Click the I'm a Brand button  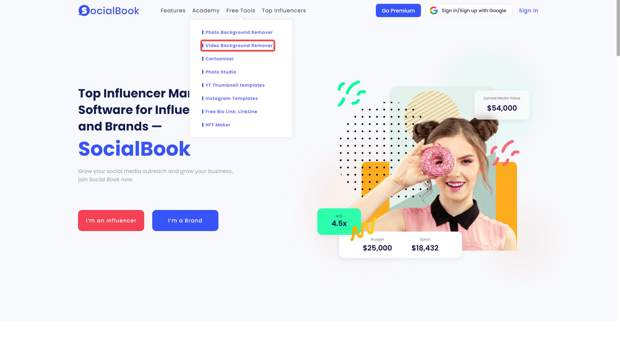pyautogui.click(x=185, y=220)
